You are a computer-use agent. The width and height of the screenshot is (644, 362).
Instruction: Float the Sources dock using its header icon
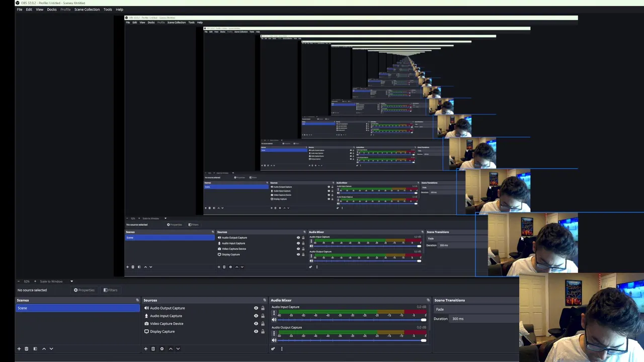pyautogui.click(x=264, y=300)
